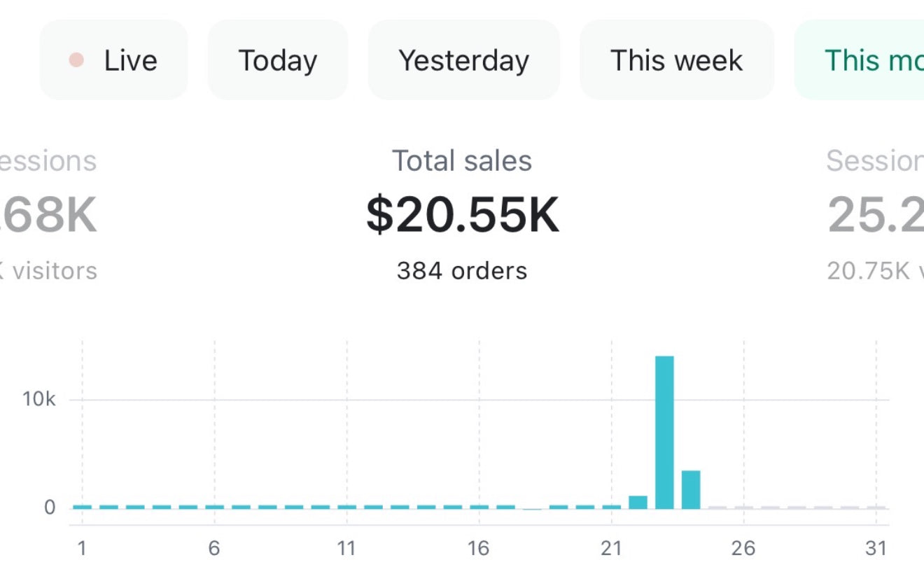
Task: Click the 10k y-axis label
Action: pos(39,399)
